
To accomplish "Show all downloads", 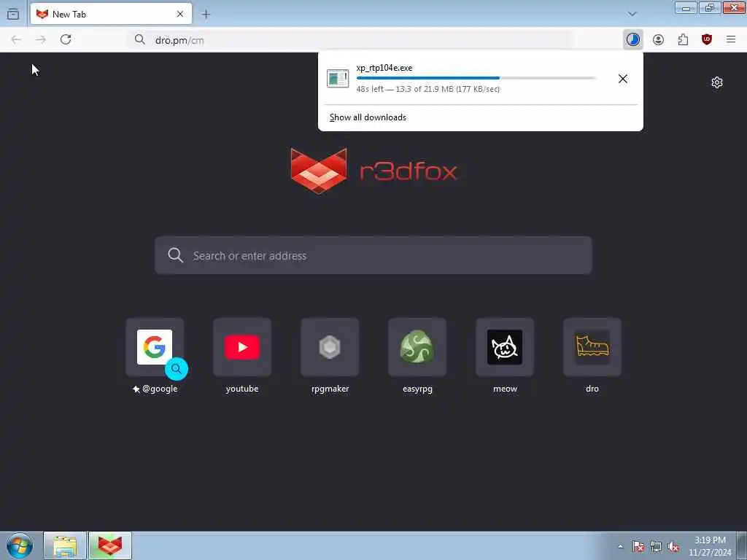I will [x=368, y=117].
